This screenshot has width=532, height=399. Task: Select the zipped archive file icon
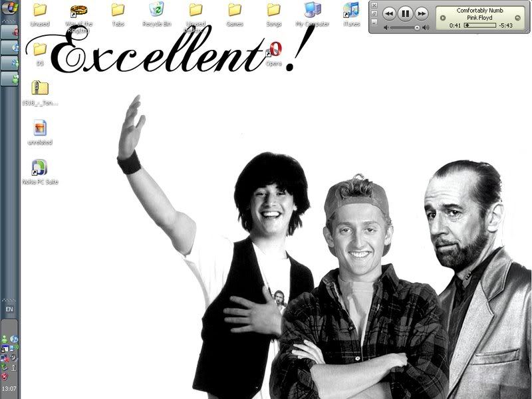(40, 88)
